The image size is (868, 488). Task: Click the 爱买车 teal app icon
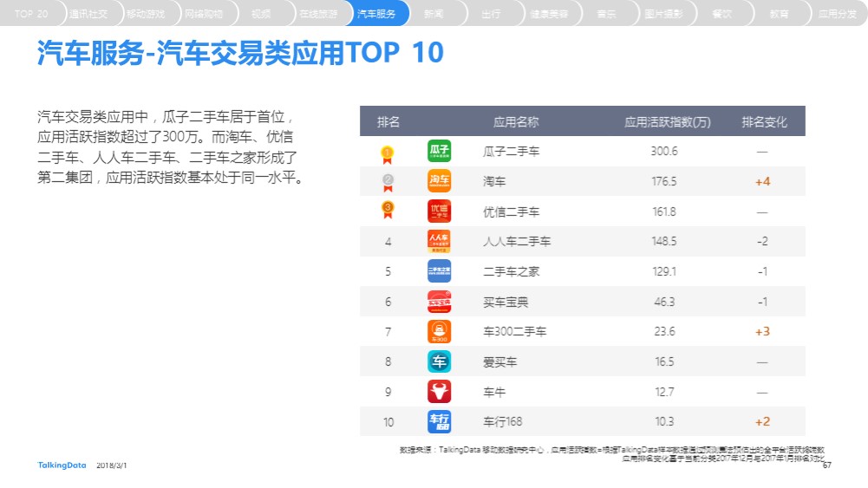point(439,361)
